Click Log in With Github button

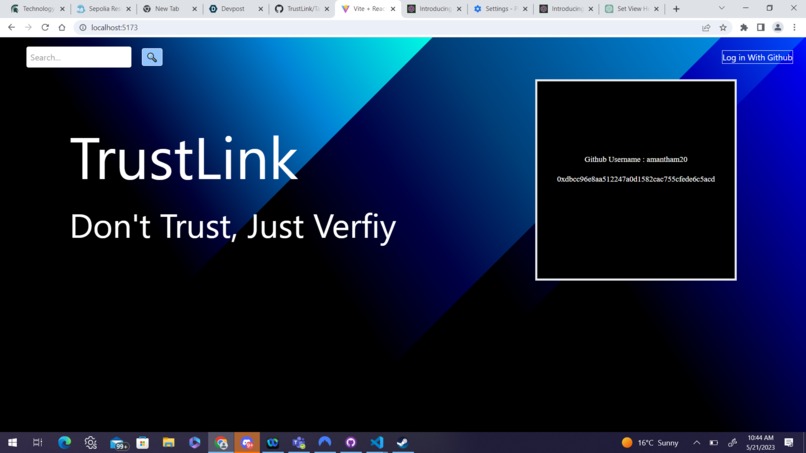[757, 57]
